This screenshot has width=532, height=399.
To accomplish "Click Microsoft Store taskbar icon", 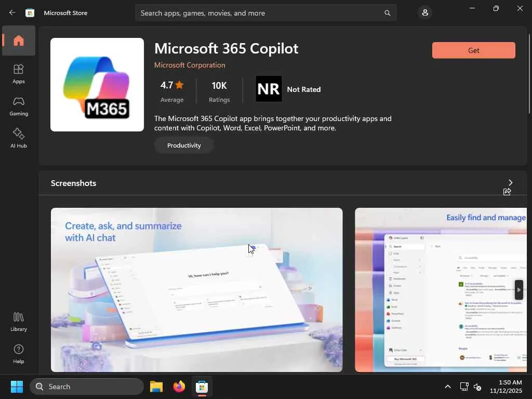I will coord(202,387).
